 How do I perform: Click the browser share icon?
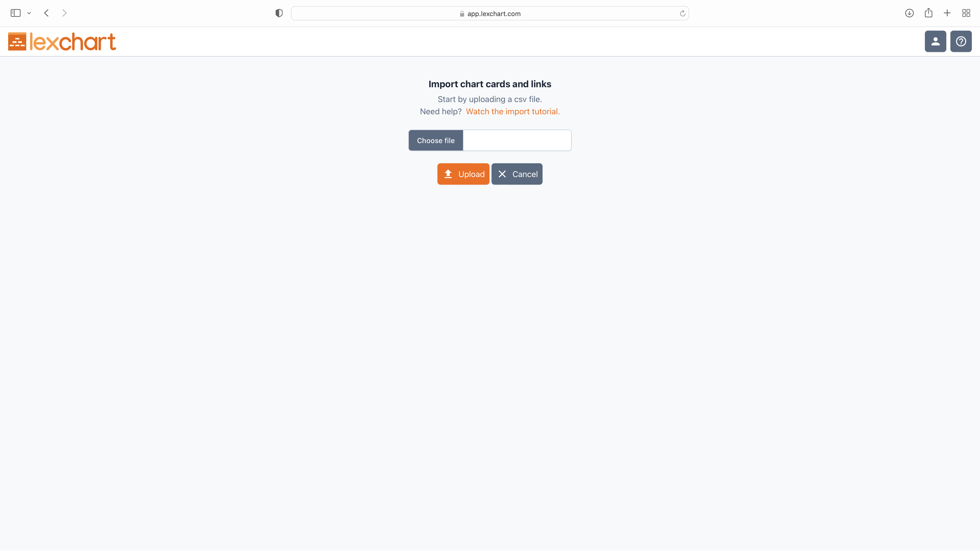click(928, 13)
